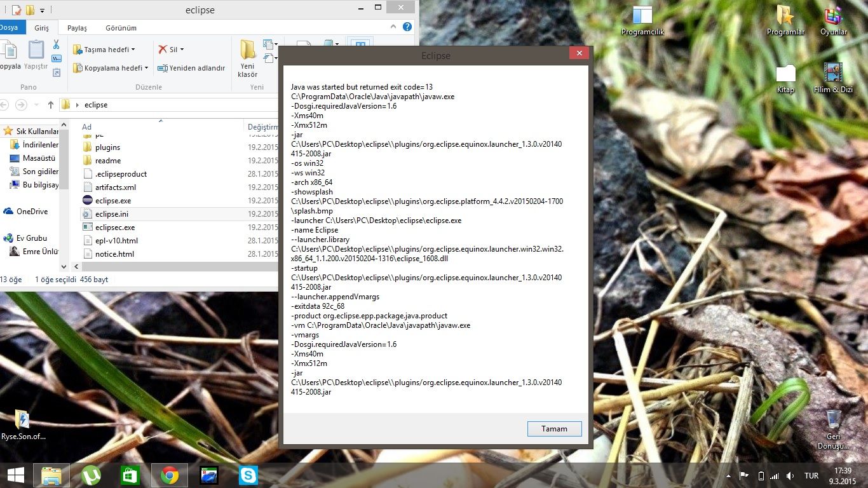Select the notice.html file

tap(109, 254)
